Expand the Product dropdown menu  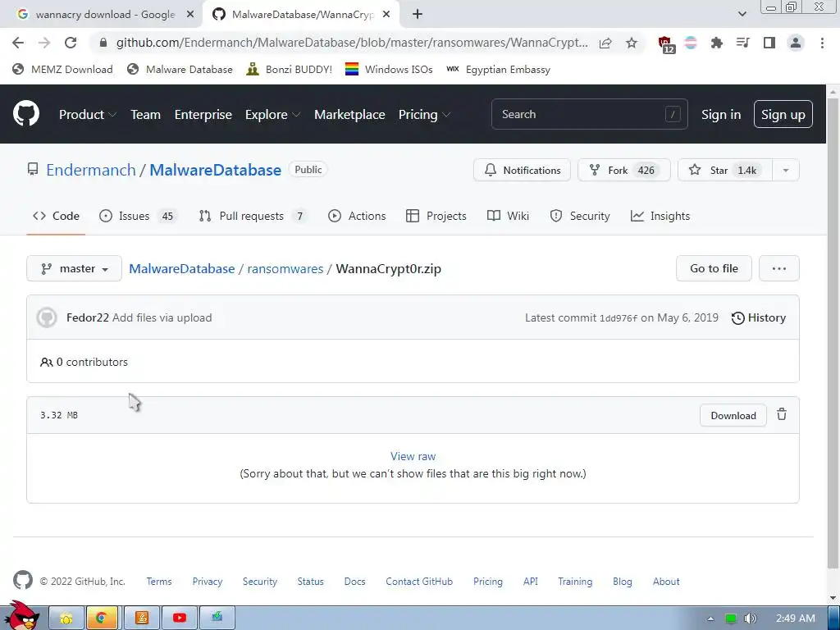pos(88,115)
